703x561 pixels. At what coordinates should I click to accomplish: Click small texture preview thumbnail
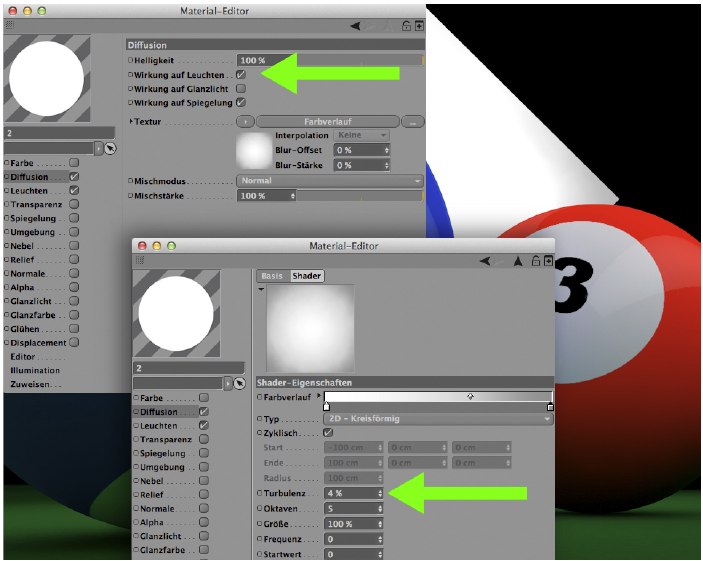pyautogui.click(x=254, y=150)
